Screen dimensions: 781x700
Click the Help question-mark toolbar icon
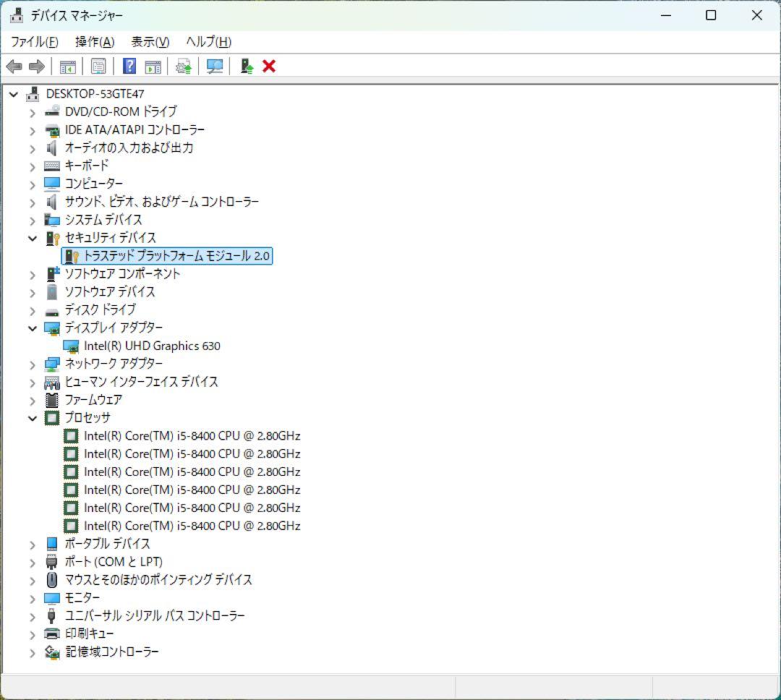tap(128, 66)
